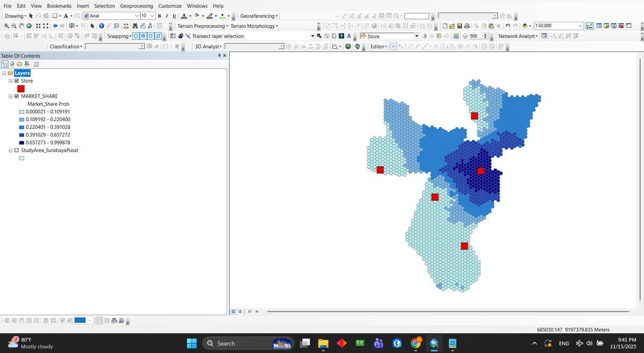644x353 pixels.
Task: Collapse the MARKET_SHARE layer legend
Action: (x=10, y=96)
